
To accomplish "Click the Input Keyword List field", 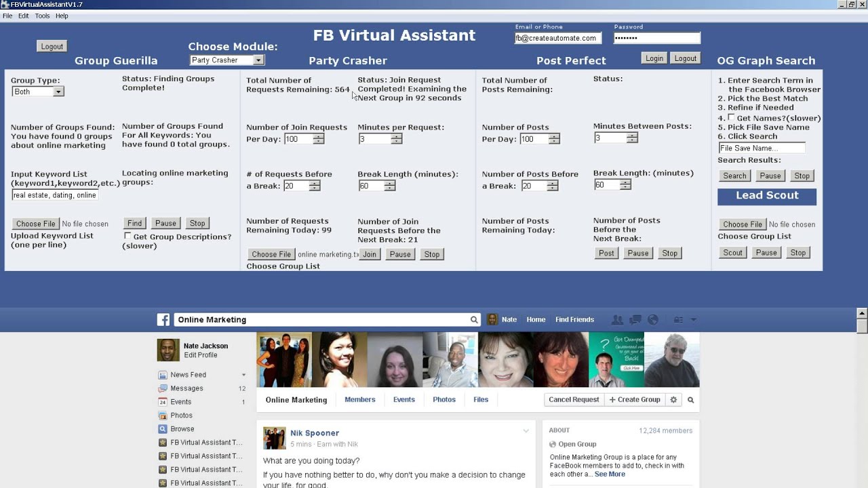I will [x=56, y=195].
